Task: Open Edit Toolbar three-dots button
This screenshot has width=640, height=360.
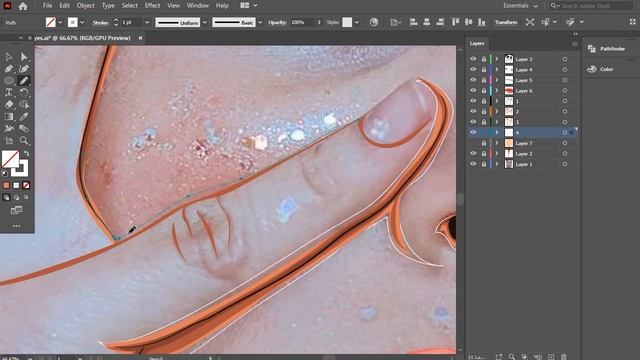Action: pos(16,226)
